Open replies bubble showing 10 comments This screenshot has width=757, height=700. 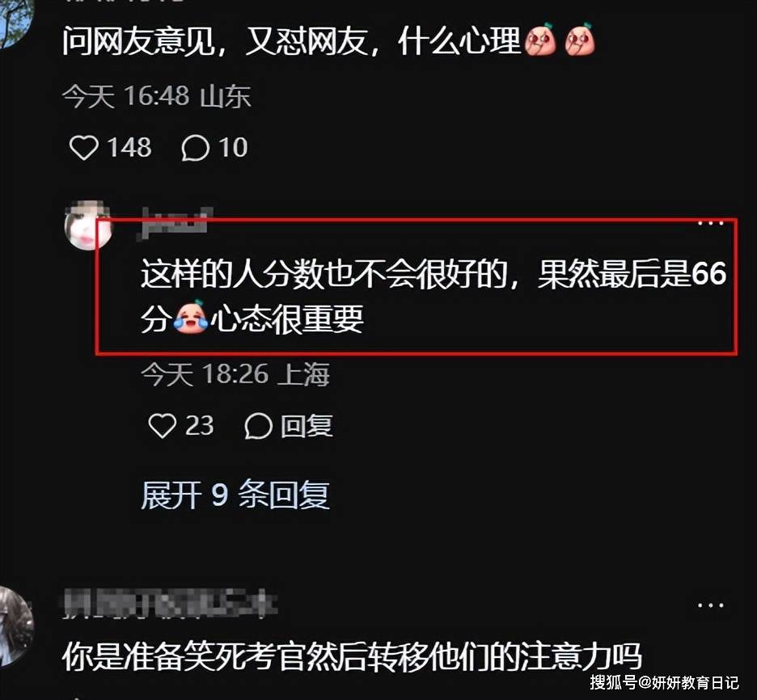click(195, 148)
